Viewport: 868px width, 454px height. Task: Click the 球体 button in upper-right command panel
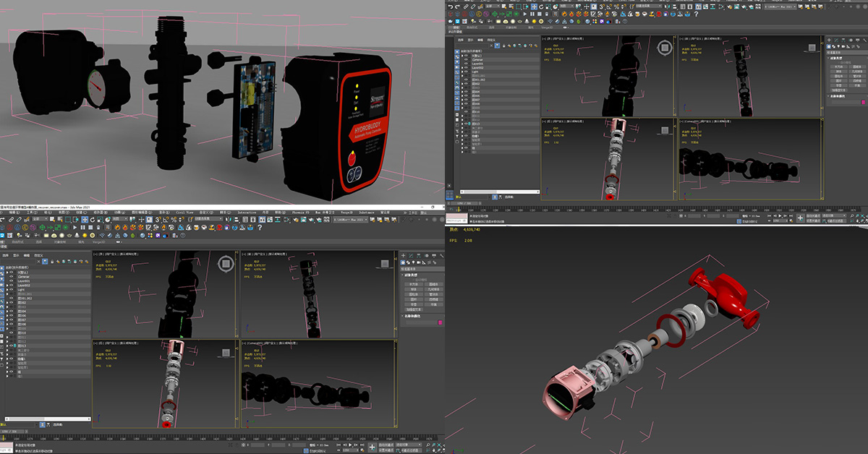coord(839,72)
